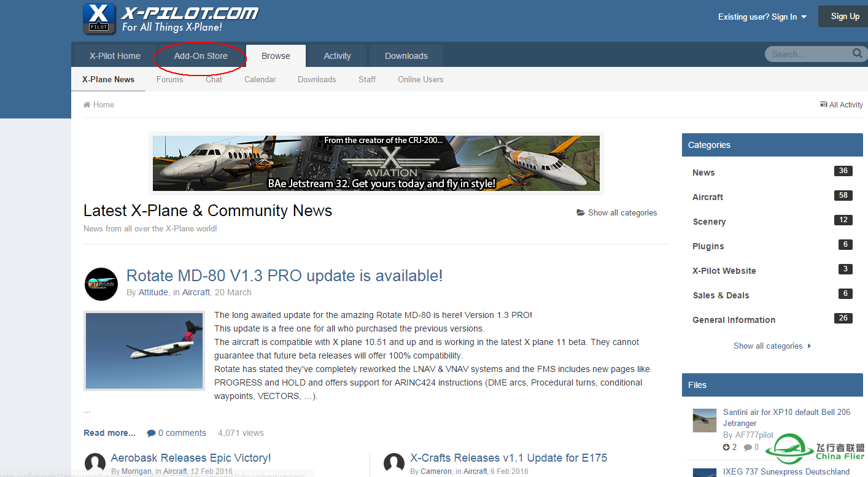This screenshot has width=868, height=477.
Task: Open Aerobask Releases Epic Victory article
Action: (191, 458)
